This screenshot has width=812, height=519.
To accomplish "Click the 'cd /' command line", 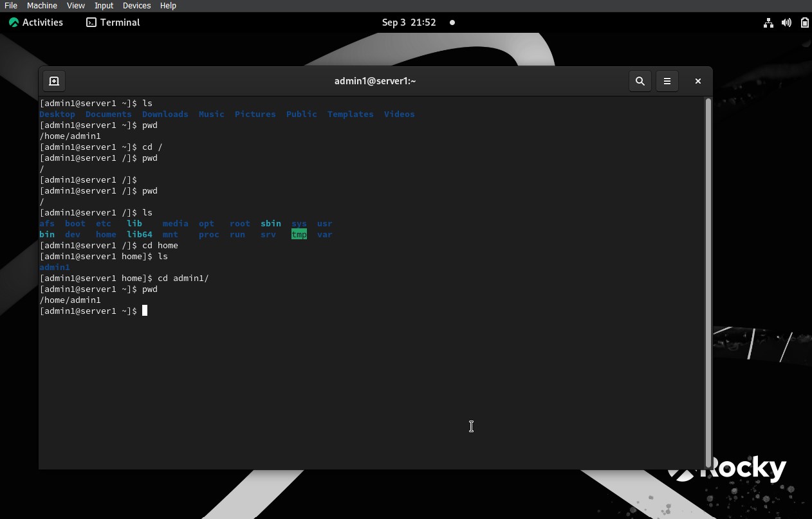I will pos(101,147).
